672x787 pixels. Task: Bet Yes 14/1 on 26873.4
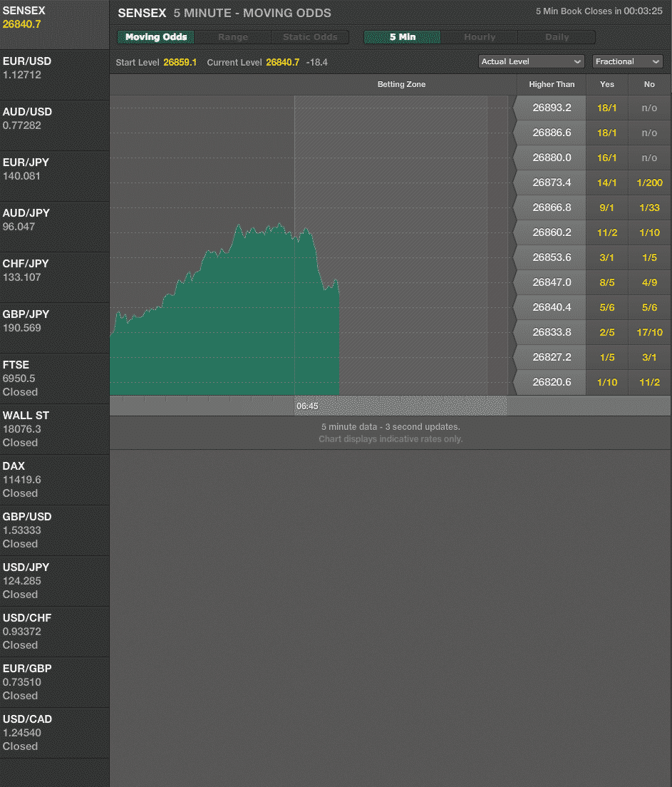606,182
